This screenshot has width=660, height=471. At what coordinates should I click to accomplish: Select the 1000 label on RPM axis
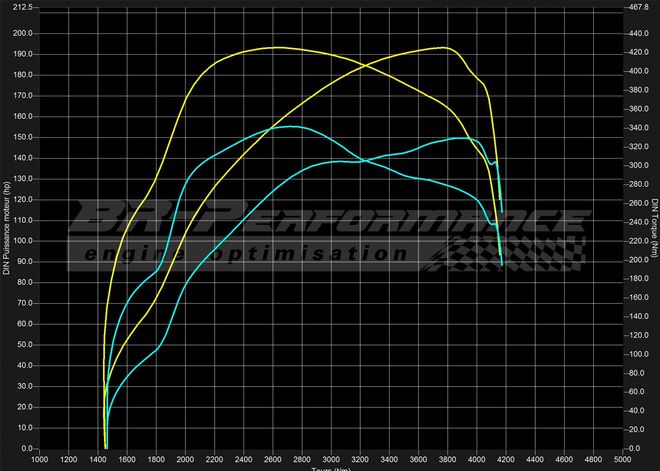pos(40,461)
